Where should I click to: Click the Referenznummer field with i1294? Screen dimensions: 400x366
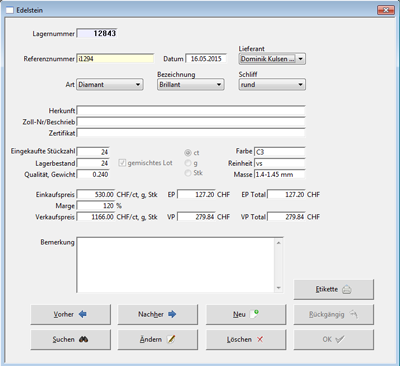point(115,59)
